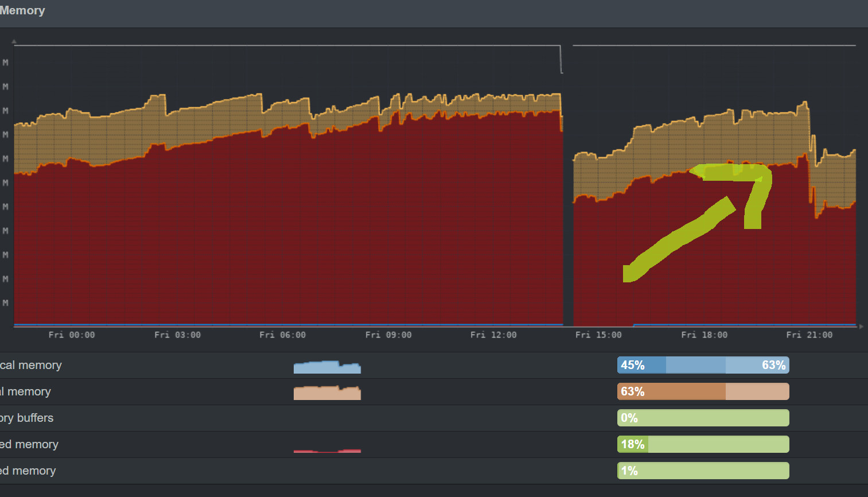Toggle the virtual memory legend entry
Image resolution: width=868 pixels, height=497 pixels.
26,391
